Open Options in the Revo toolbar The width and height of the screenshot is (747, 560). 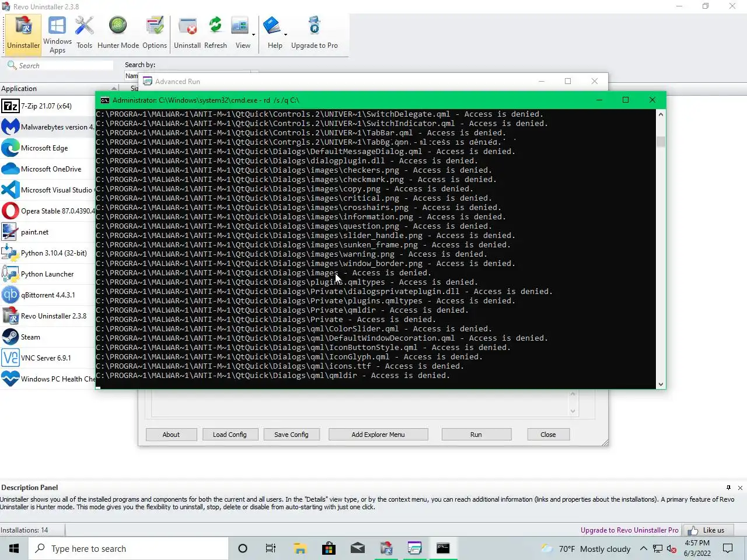[x=155, y=34]
